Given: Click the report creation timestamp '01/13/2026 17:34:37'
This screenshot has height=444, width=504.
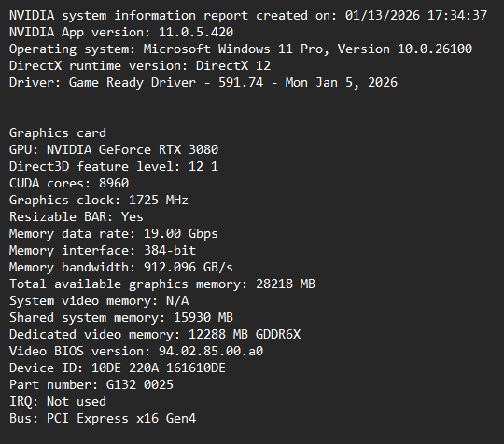Looking at the screenshot, I should pyautogui.click(x=416, y=16).
